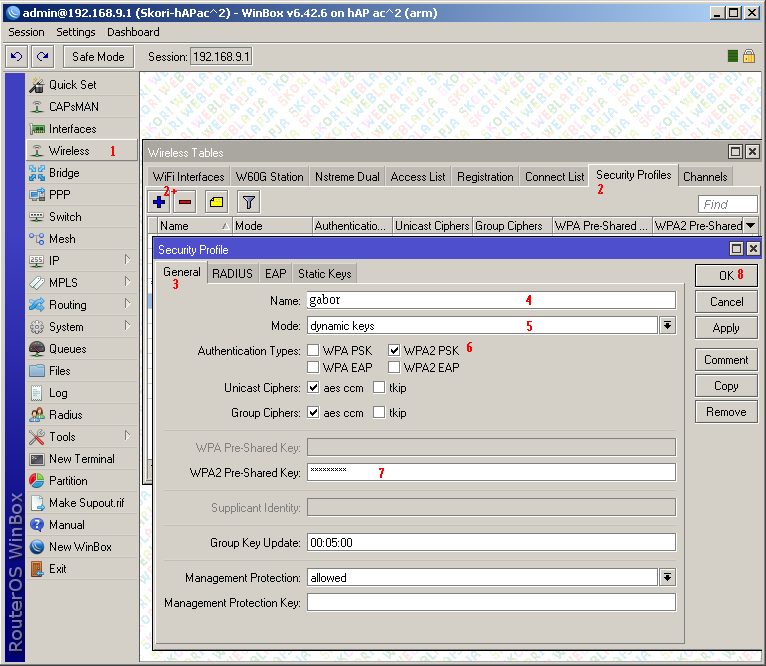Viewport: 766px width, 666px height.
Task: Click the funnel filter icon
Action: (x=249, y=202)
